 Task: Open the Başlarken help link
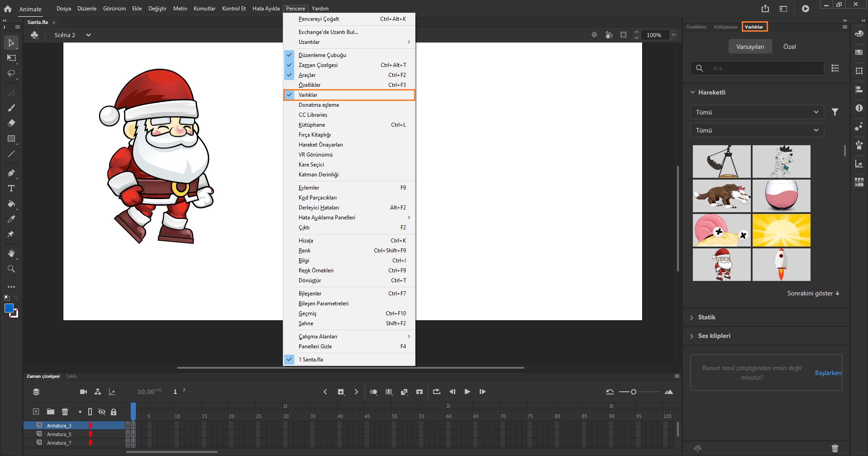click(x=828, y=373)
